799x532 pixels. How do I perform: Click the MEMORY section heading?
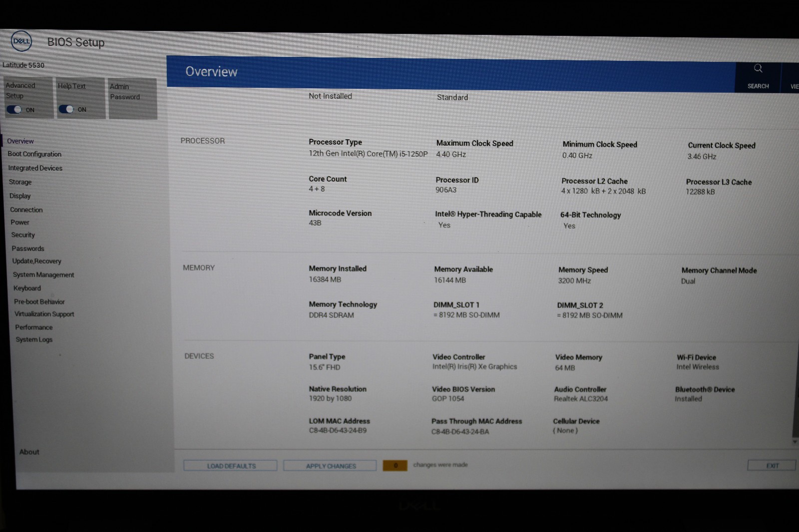[x=198, y=268]
